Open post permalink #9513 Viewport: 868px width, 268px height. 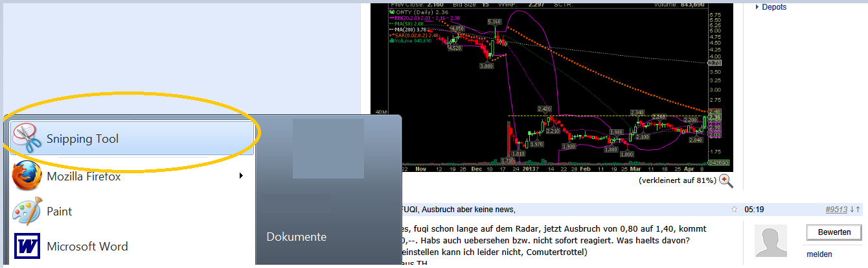837,209
